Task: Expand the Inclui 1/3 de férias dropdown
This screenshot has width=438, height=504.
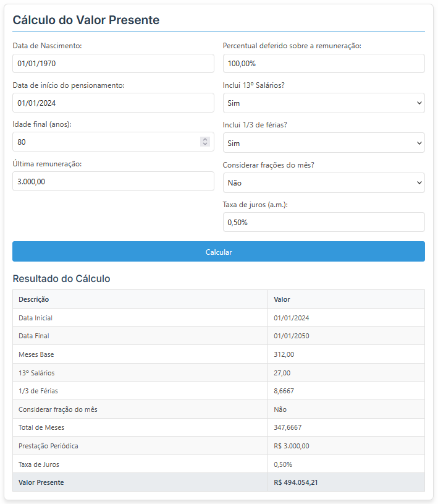Action: [x=323, y=143]
